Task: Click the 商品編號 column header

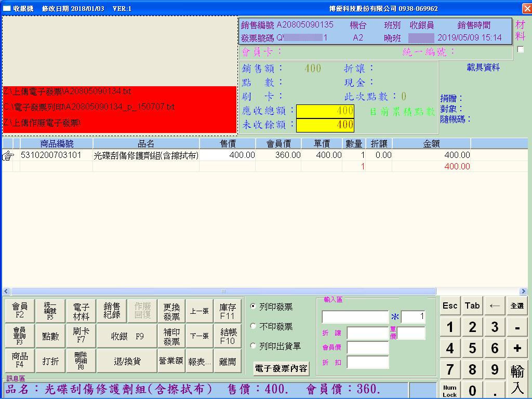Action: (57, 144)
